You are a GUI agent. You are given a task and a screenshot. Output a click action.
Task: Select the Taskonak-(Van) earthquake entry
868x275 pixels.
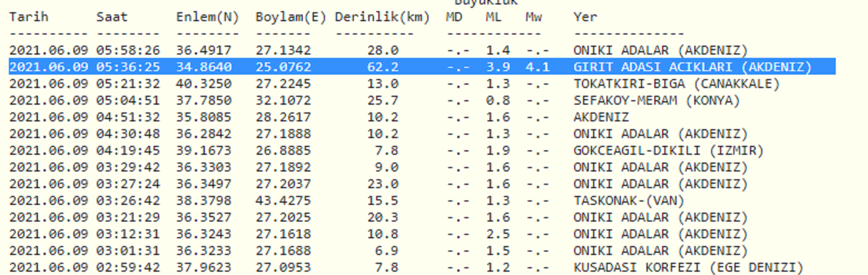point(629,201)
